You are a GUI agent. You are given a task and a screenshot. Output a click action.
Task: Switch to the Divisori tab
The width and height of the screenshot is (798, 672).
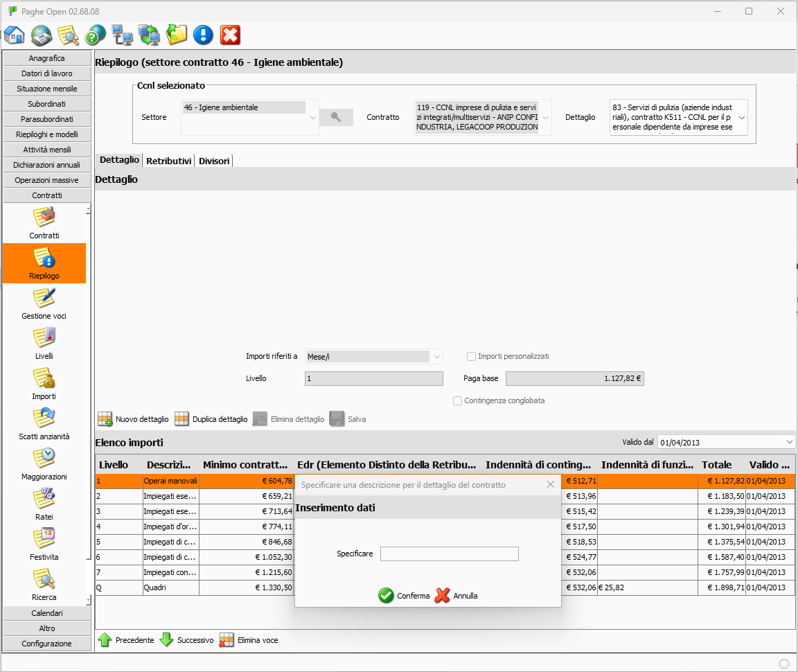(x=214, y=161)
